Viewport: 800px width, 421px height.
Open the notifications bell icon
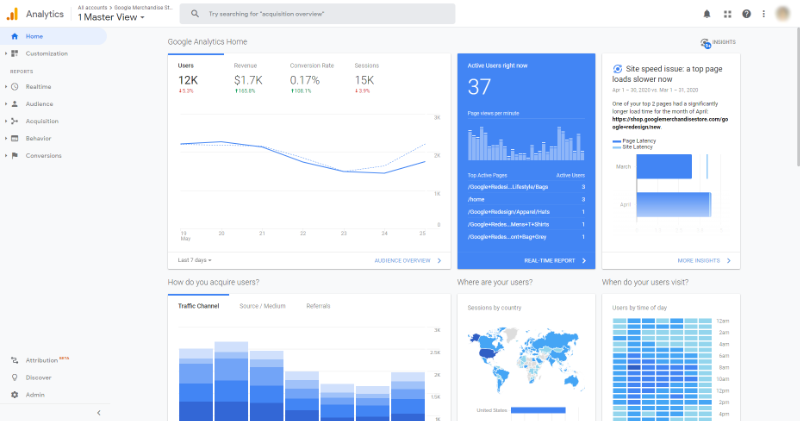pyautogui.click(x=707, y=14)
